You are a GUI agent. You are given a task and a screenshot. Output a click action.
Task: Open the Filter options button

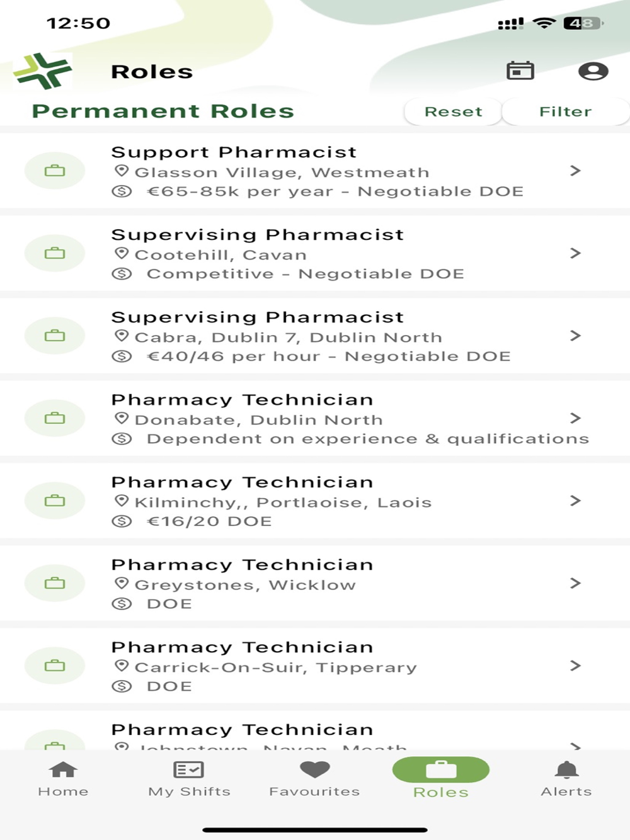pos(565,111)
